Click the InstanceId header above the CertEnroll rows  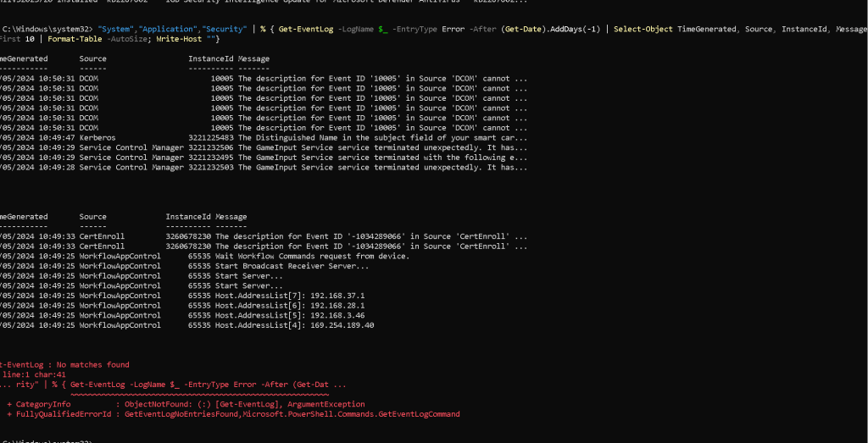[187, 217]
